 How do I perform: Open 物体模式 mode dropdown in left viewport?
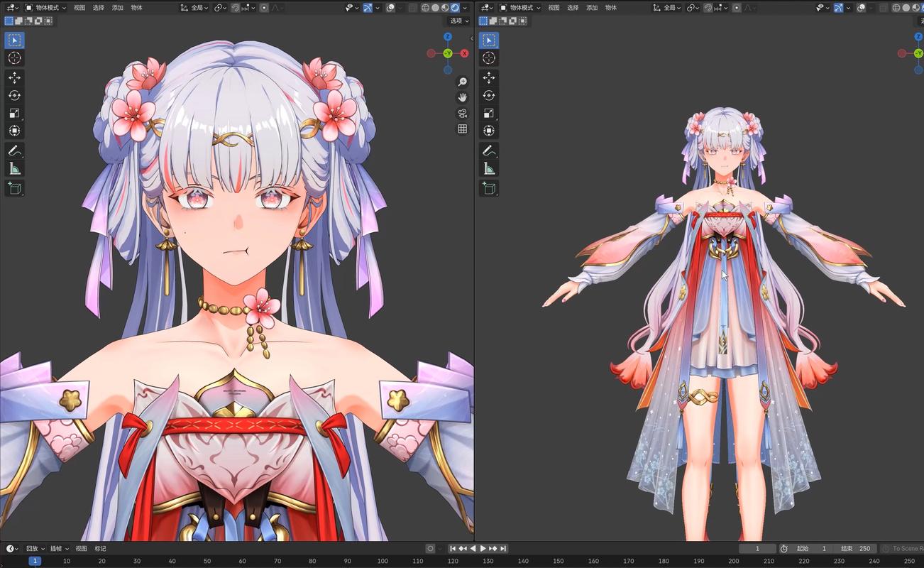point(45,8)
